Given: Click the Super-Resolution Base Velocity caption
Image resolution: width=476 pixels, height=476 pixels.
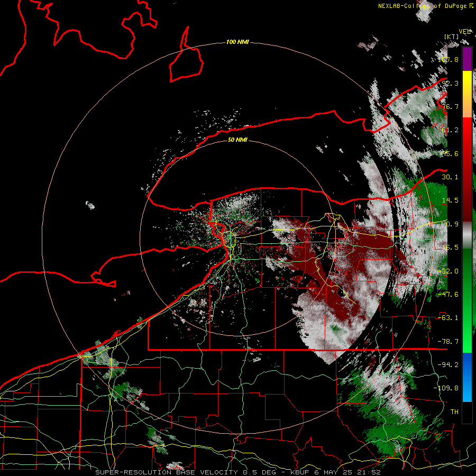Looking at the screenshot, I should (x=237, y=472).
